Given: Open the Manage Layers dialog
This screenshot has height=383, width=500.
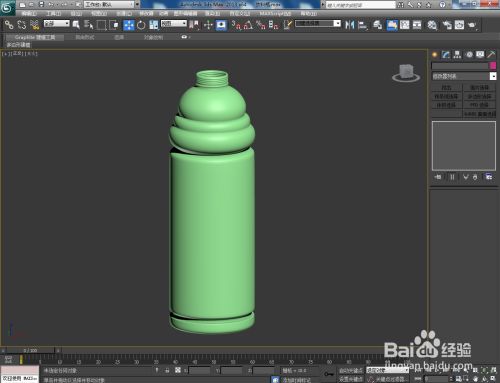Looking at the screenshot, I should [377, 25].
